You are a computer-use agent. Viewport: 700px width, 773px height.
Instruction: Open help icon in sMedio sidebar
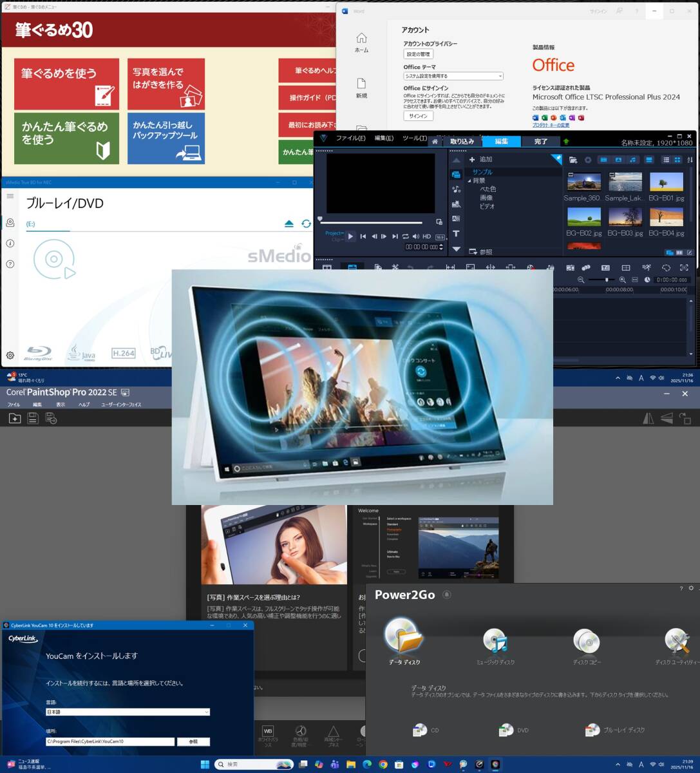[x=10, y=264]
